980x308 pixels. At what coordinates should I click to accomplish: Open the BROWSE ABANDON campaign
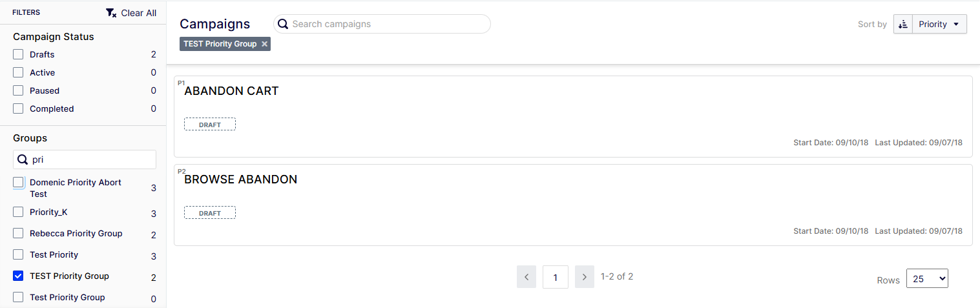(240, 180)
